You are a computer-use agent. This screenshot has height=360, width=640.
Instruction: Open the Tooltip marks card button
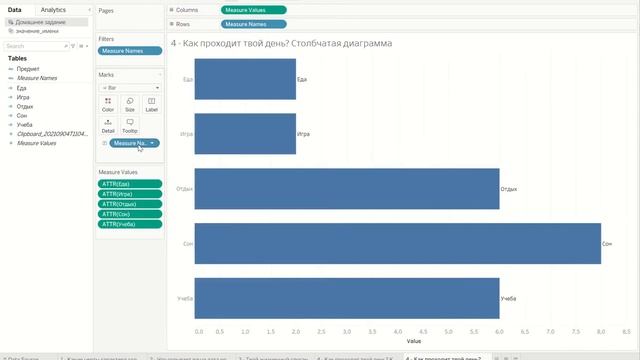click(130, 126)
